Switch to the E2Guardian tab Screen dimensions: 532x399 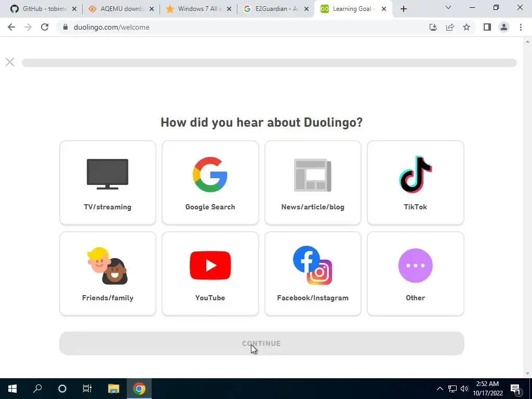tap(275, 9)
